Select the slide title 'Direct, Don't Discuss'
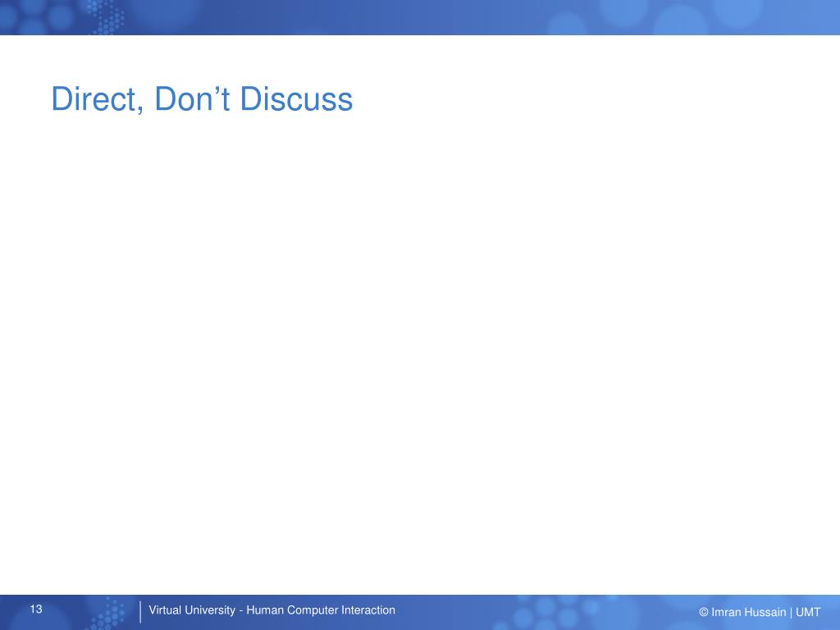The image size is (840, 630). (202, 99)
